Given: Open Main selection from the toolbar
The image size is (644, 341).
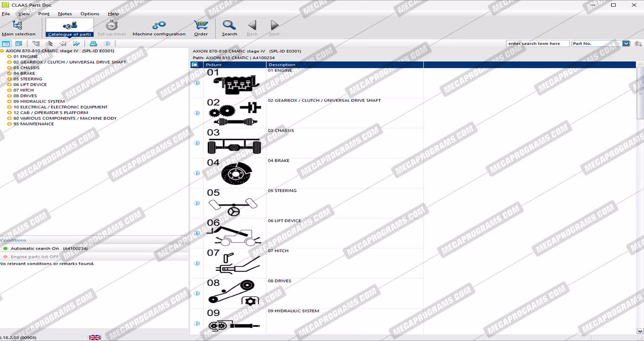Looking at the screenshot, I should pos(18,28).
